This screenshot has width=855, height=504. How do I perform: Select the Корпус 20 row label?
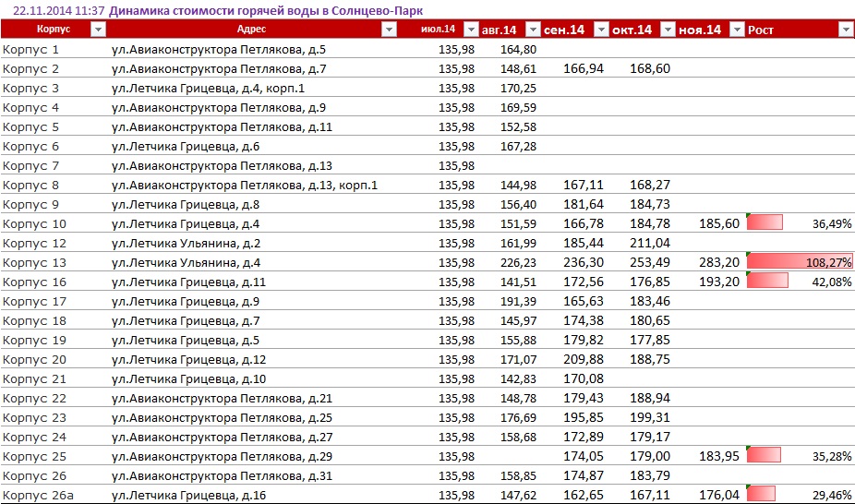click(x=34, y=360)
